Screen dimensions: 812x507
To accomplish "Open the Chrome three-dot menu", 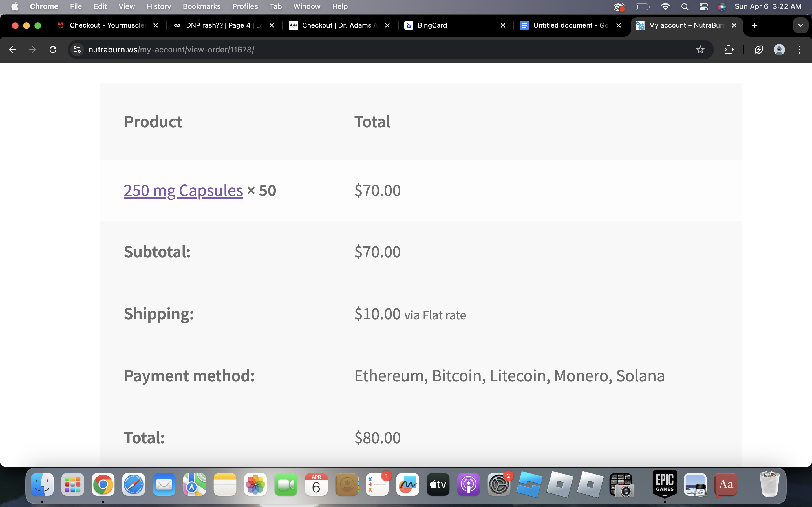I will [800, 50].
